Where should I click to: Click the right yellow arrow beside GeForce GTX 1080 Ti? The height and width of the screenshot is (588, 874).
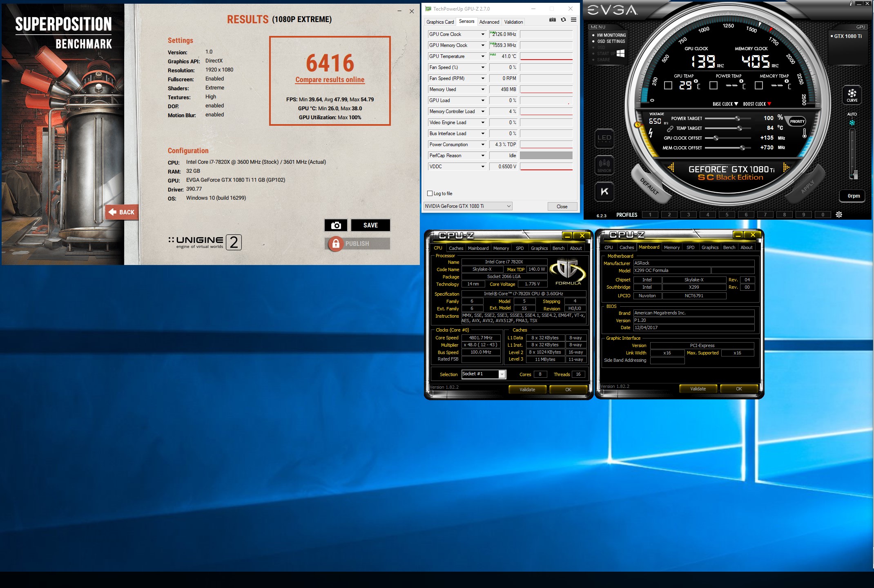(x=786, y=167)
